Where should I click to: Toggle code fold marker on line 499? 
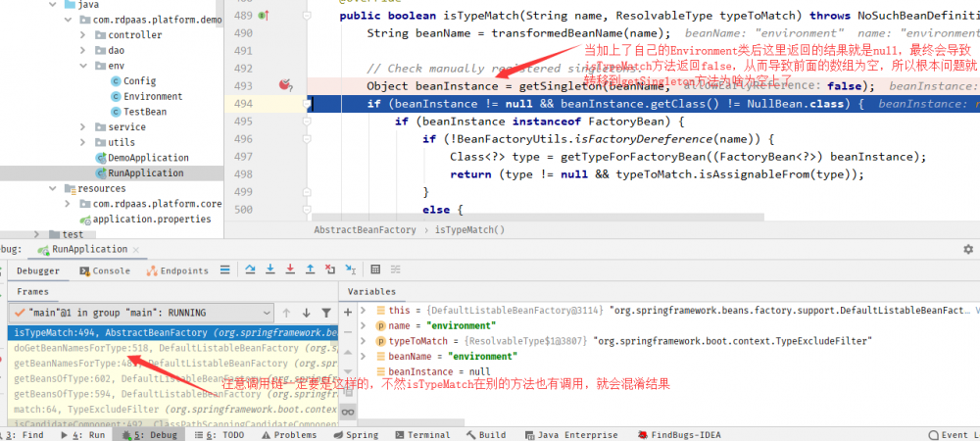307,192
